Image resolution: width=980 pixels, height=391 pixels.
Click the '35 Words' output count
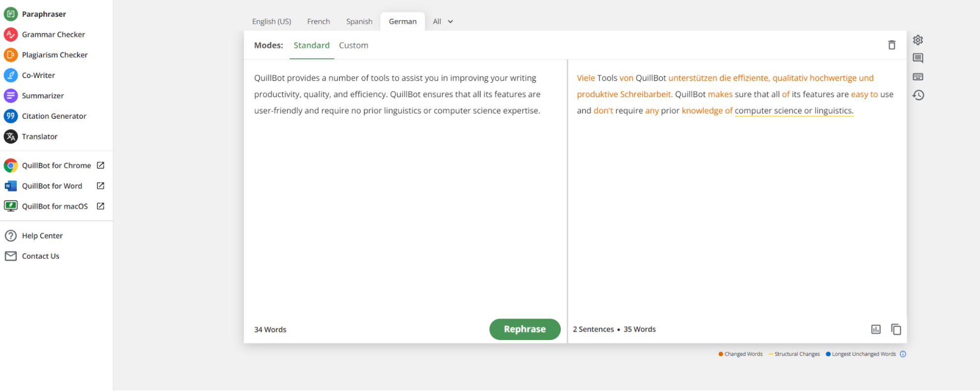[640, 329]
